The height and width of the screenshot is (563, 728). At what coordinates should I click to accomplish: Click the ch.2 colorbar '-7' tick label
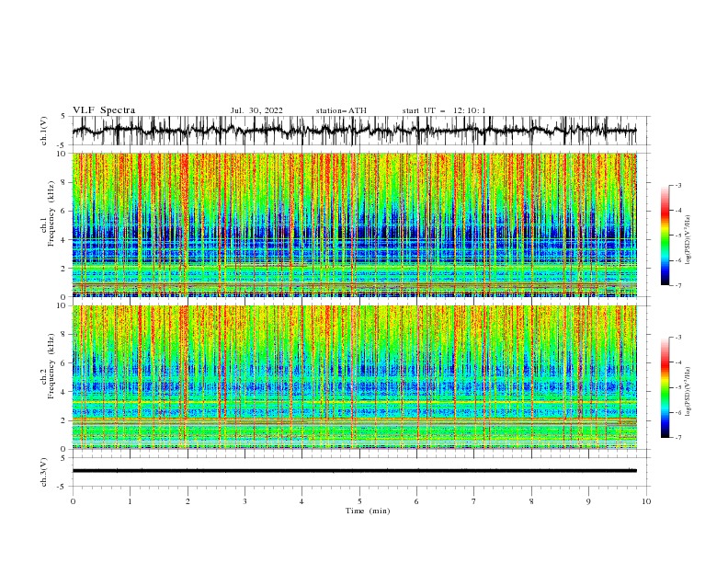[x=677, y=437]
